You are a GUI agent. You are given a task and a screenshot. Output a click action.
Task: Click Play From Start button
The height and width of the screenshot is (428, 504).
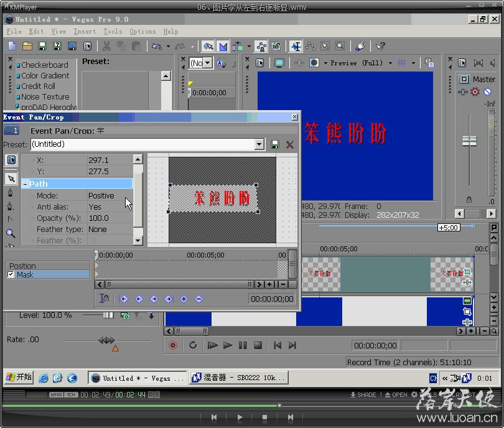(212, 345)
